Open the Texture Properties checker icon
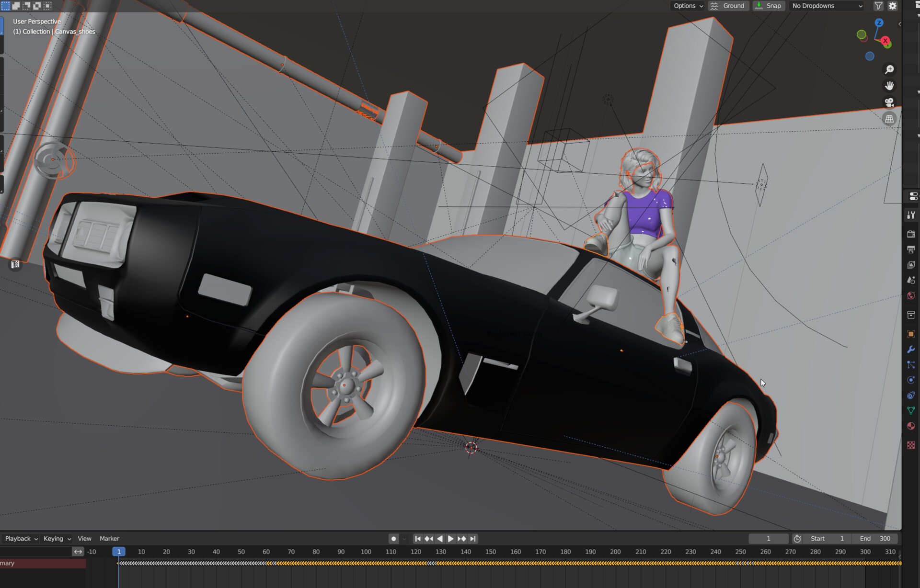Screen dimensions: 920x588 911,445
